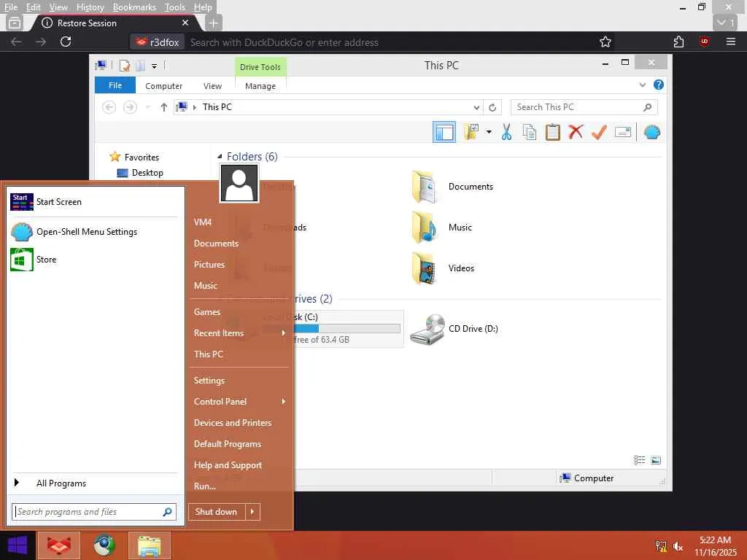Click the Up arrow in Explorer navigation

[164, 107]
